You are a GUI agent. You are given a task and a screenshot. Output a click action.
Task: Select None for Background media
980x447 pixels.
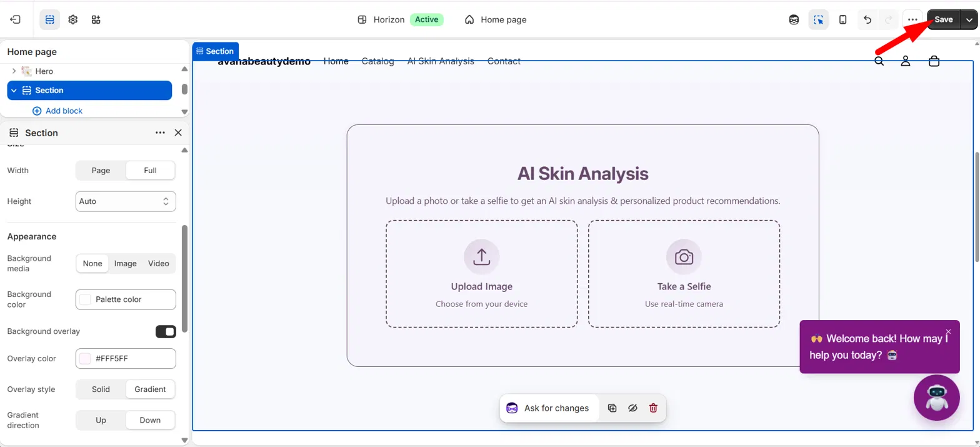point(92,263)
